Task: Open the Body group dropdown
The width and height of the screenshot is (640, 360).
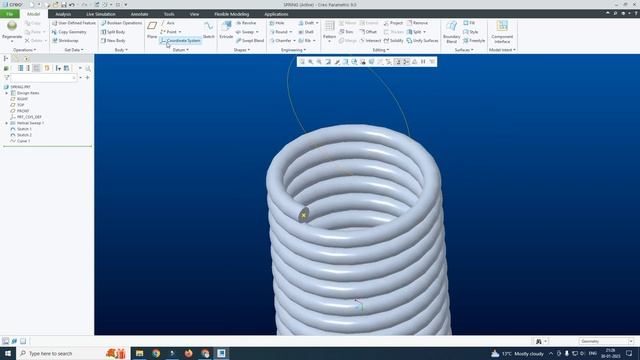Action: click(x=121, y=50)
